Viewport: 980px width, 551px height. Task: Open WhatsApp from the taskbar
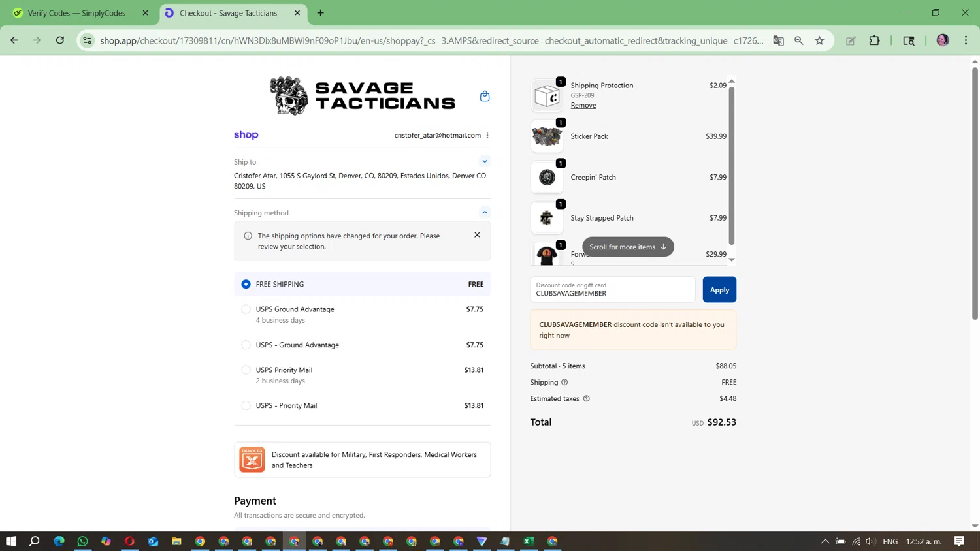click(x=82, y=541)
